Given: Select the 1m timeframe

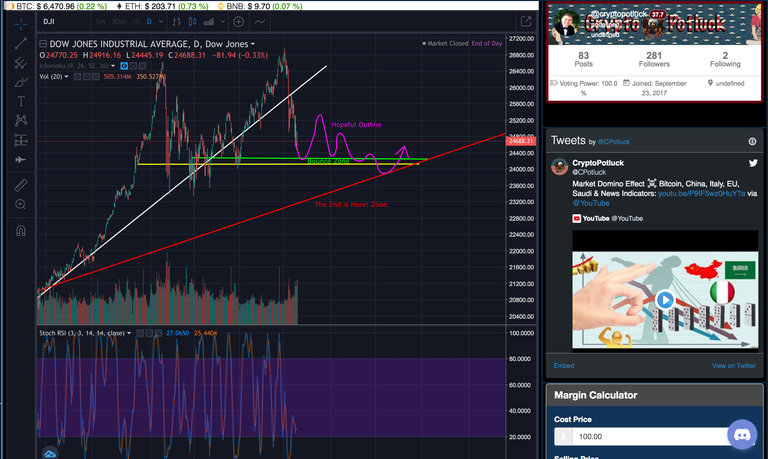Looking at the screenshot, I should point(100,22).
